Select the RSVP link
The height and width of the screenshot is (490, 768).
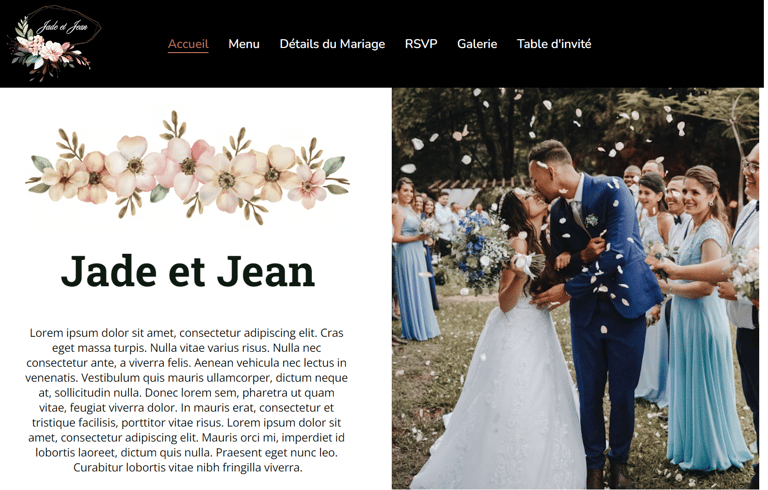(423, 44)
